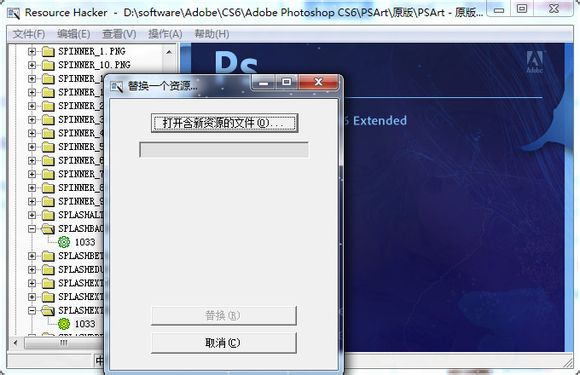Expand the SPINNER_1.PNG tree node
This screenshot has width=580, height=375.
click(32, 51)
